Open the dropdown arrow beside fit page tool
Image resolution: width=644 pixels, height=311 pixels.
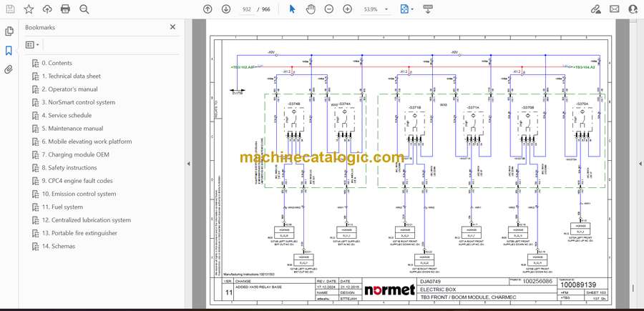pyautogui.click(x=412, y=9)
